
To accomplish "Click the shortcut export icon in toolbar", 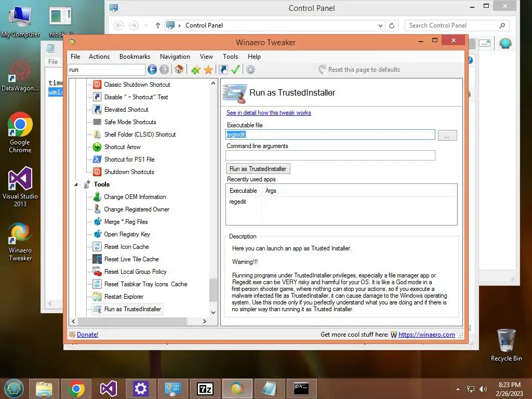I will (223, 70).
